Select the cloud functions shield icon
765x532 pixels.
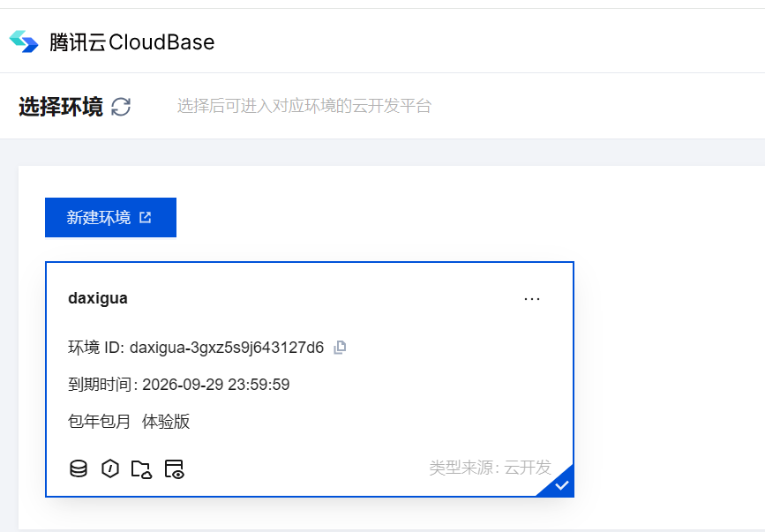point(109,468)
